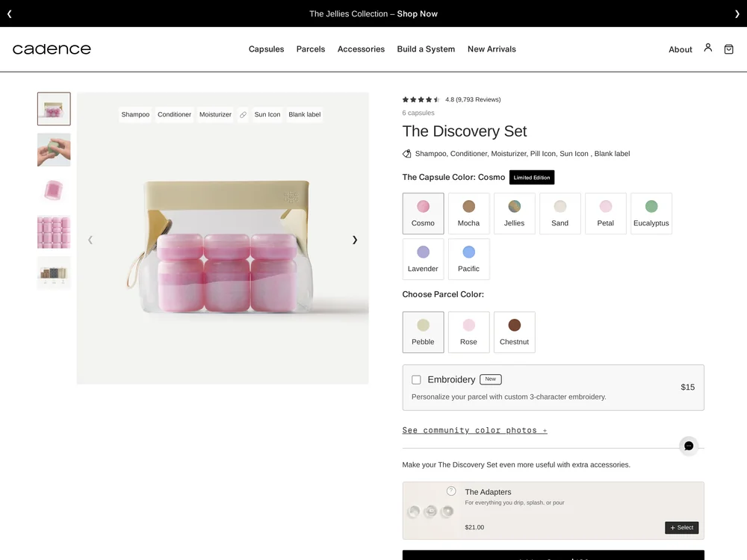The image size is (747, 560).
Task: Click the Adapters product image
Action: pos(431,511)
